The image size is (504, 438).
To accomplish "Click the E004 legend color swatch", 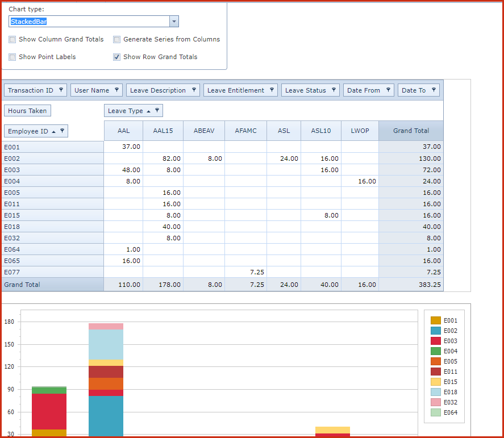I will click(x=436, y=351).
